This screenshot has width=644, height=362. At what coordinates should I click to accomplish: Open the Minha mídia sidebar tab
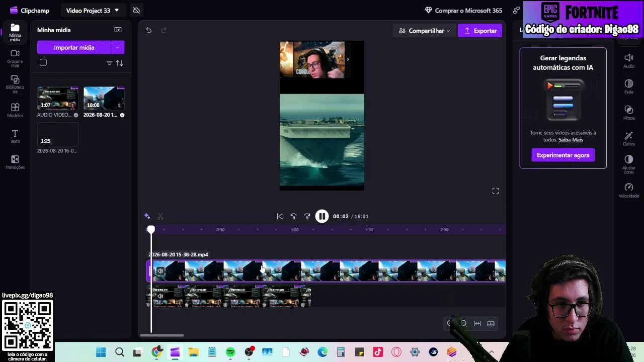point(15,32)
